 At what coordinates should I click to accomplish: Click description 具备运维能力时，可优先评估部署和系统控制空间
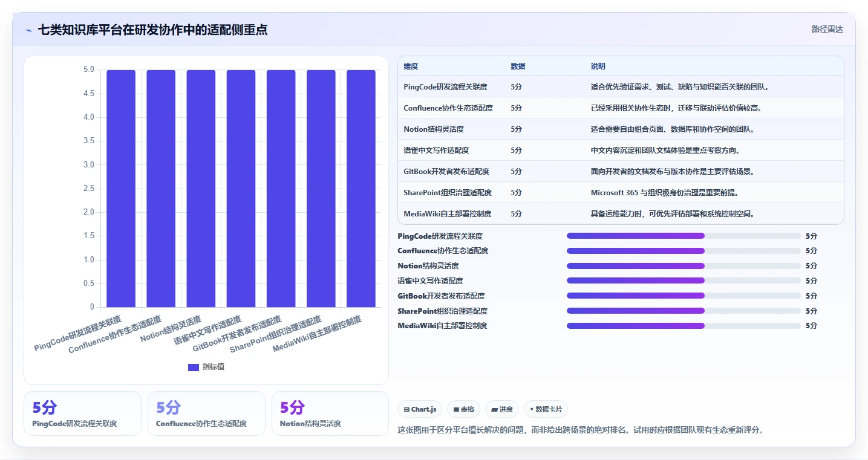coord(673,214)
